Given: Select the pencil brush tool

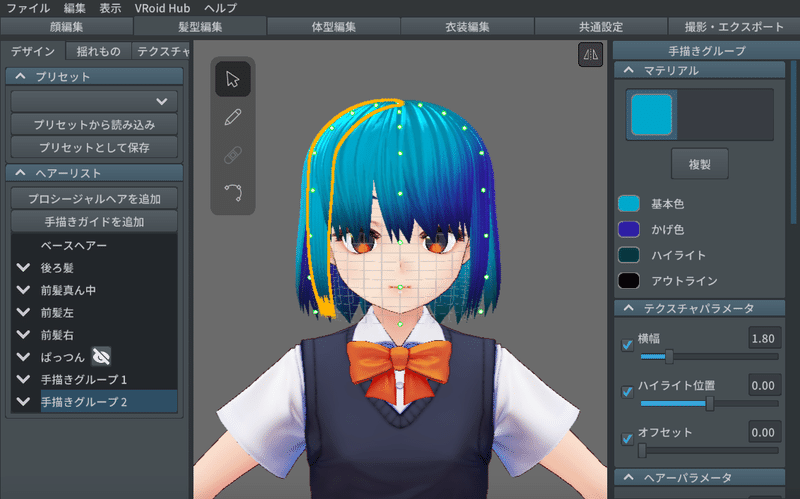Looking at the screenshot, I should pyautogui.click(x=233, y=117).
